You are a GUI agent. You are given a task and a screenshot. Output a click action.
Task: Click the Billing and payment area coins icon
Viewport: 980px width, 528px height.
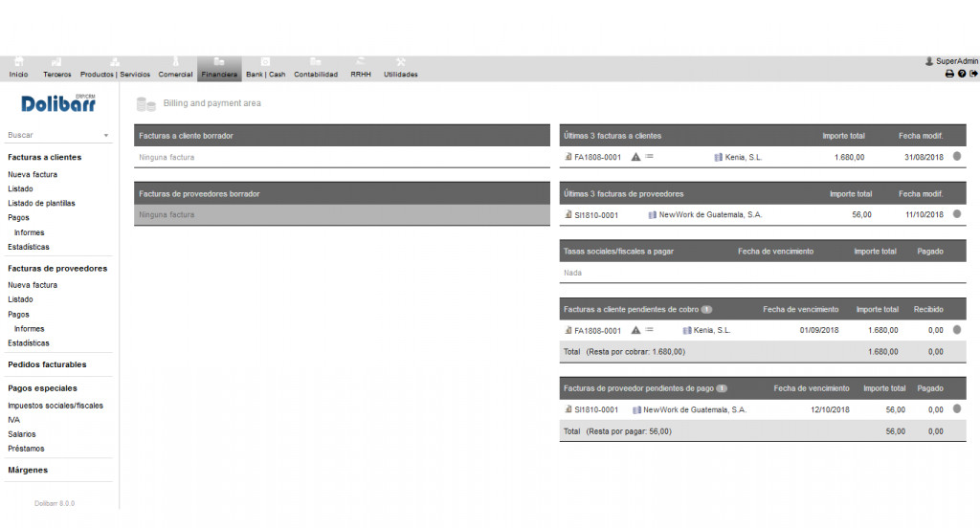145,104
